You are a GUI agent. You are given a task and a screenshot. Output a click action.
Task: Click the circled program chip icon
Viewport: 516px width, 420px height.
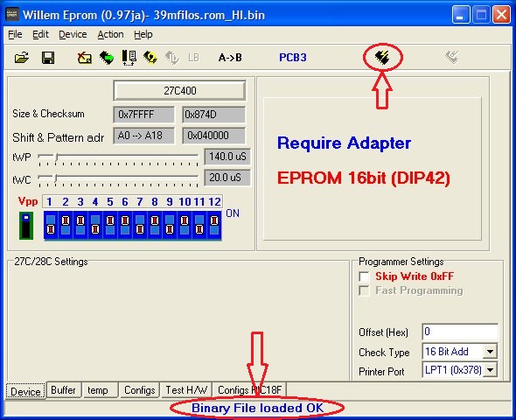click(x=382, y=57)
